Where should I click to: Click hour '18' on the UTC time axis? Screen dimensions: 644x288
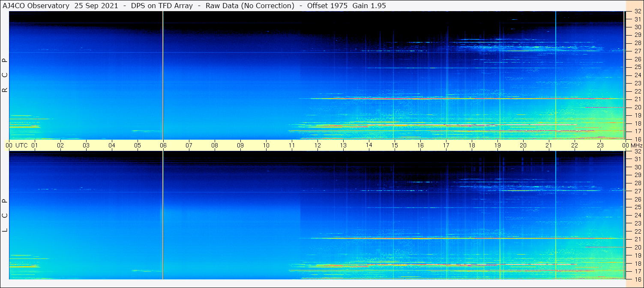(472, 145)
